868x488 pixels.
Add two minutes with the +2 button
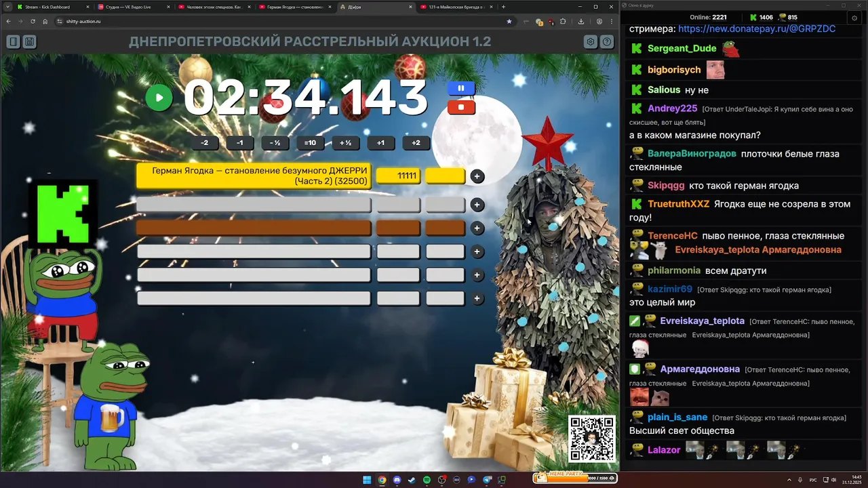point(416,143)
